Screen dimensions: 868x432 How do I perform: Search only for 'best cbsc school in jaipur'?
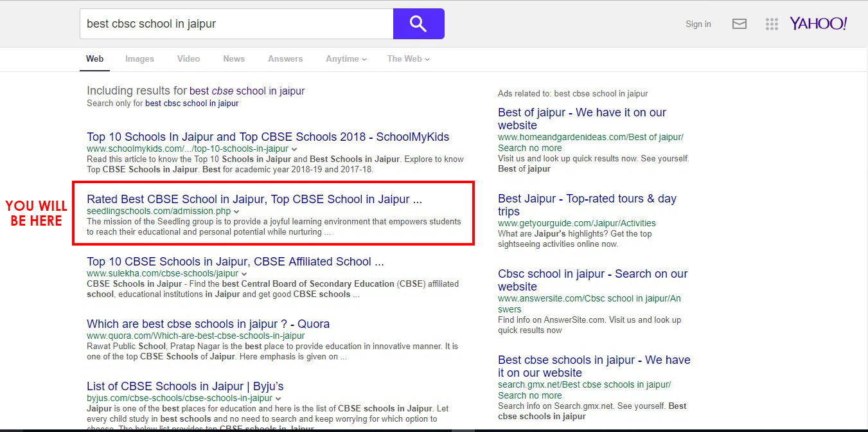pos(191,103)
